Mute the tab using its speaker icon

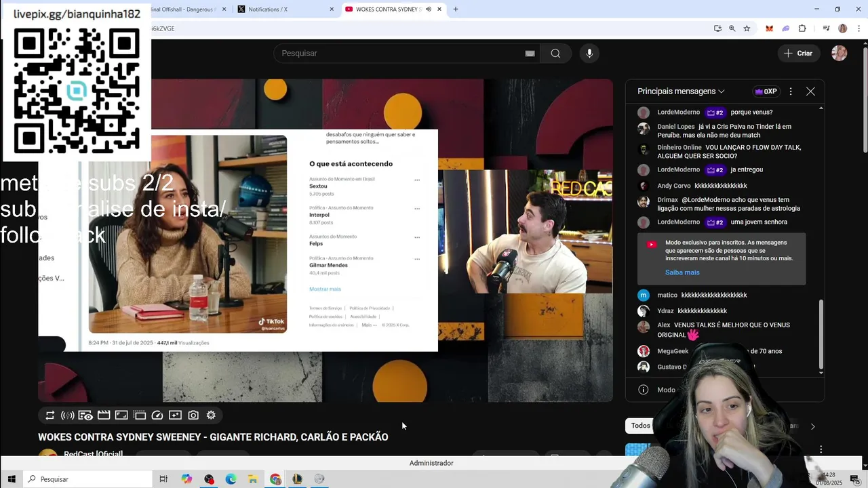[429, 9]
